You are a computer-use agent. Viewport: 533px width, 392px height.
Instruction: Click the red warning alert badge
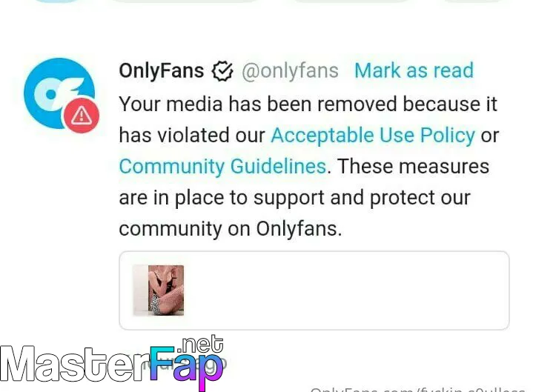tap(82, 116)
